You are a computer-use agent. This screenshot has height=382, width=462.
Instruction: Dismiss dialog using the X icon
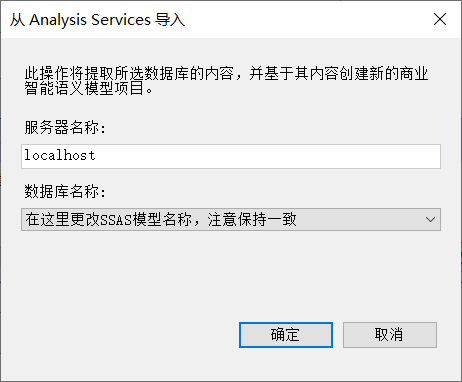click(x=440, y=19)
